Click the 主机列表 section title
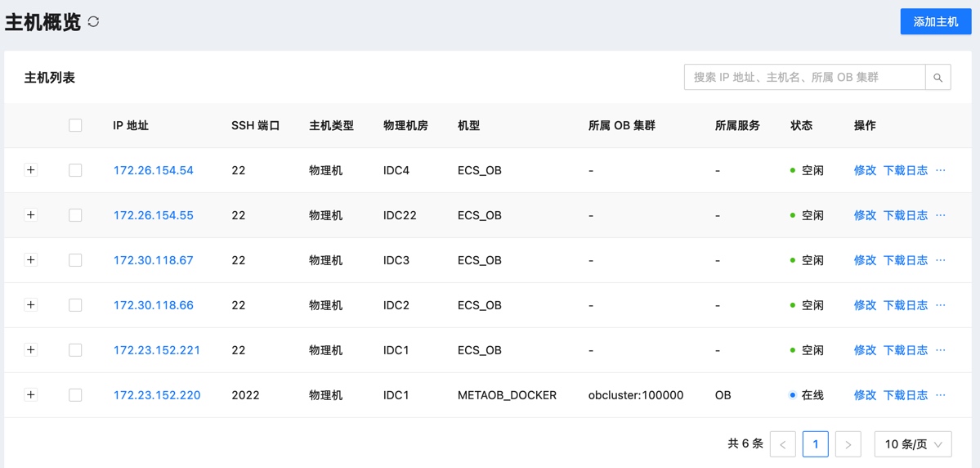The image size is (980, 468). 49,79
